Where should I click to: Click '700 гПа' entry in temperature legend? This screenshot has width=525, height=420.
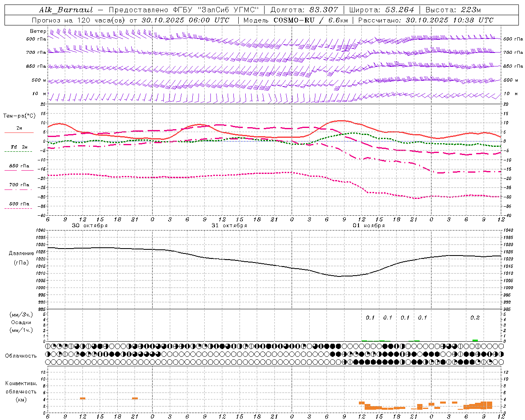click(19, 185)
